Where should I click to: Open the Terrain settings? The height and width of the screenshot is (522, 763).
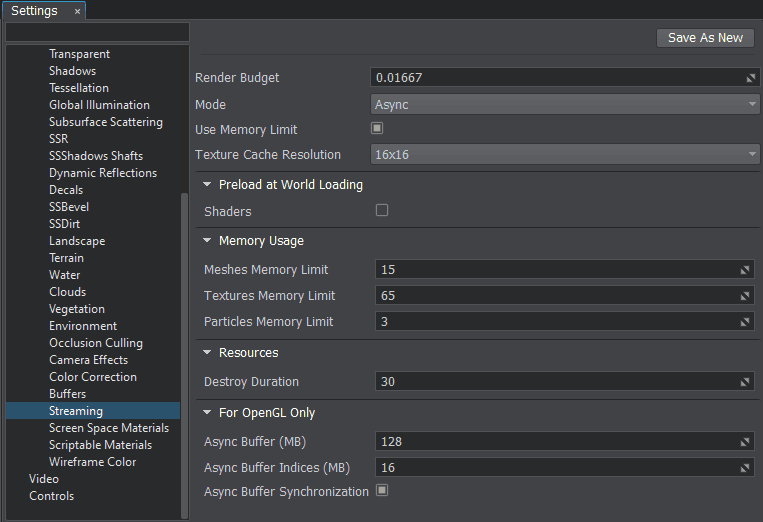point(66,258)
